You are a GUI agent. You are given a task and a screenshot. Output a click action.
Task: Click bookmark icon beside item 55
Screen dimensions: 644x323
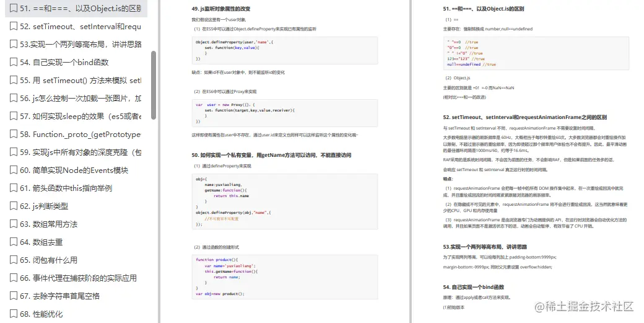(x=14, y=81)
